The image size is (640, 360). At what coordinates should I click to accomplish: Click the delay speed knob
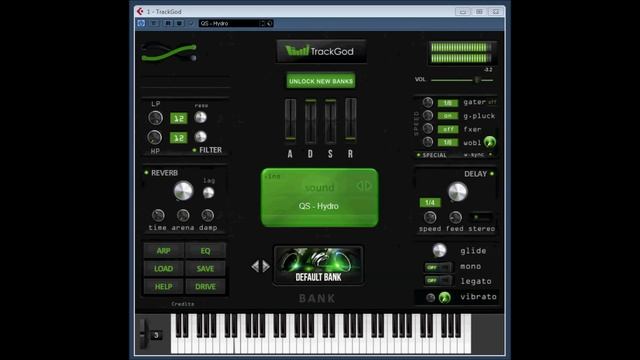(x=430, y=217)
